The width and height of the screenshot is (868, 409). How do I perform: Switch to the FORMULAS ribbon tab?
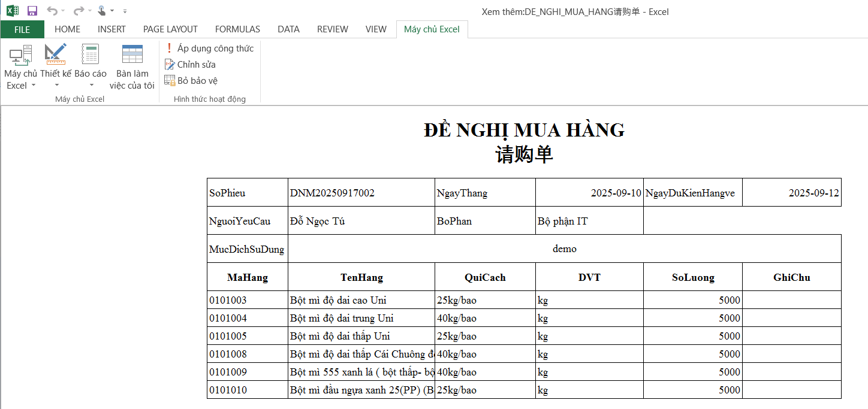(x=237, y=29)
